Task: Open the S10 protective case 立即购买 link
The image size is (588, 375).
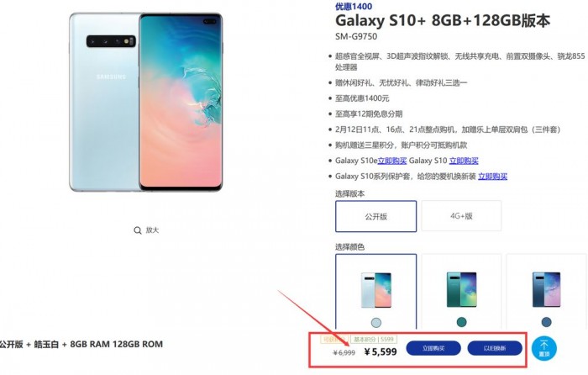Action: tap(492, 177)
